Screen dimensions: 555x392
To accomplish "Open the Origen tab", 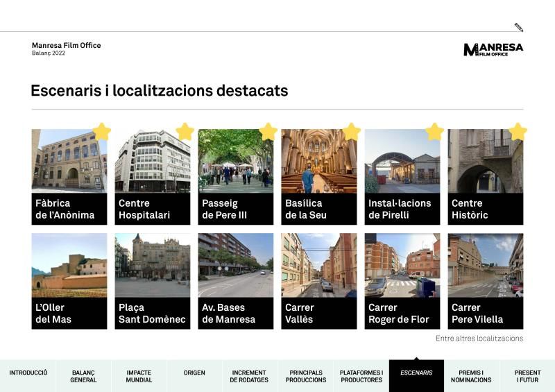I will (194, 376).
